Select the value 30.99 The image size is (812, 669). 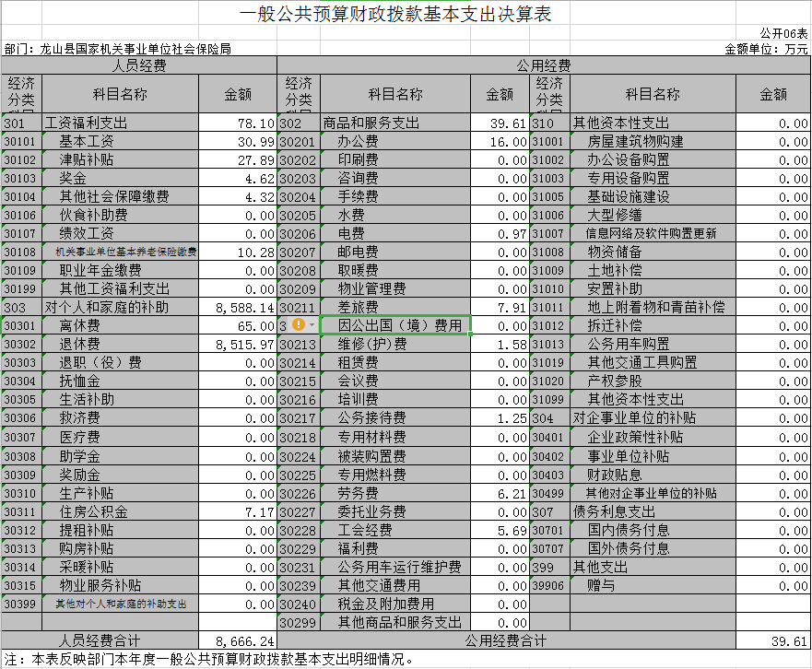pos(238,141)
